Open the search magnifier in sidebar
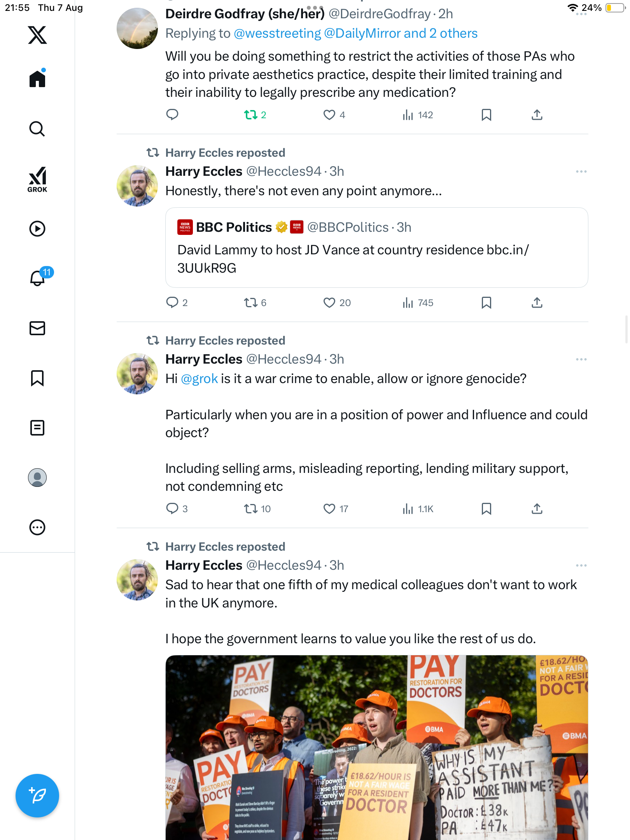Viewport: 630px width, 840px height. tap(37, 129)
